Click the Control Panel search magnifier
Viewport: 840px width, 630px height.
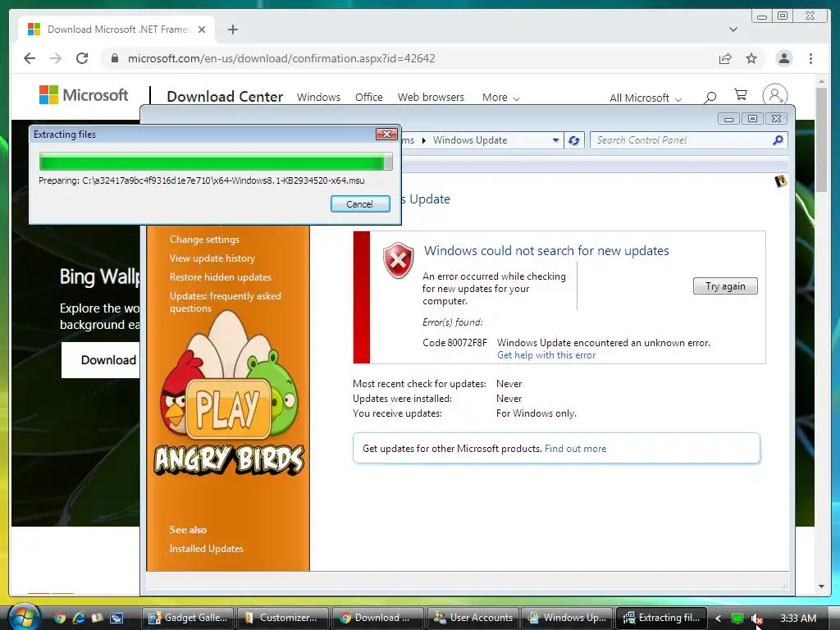pos(778,140)
